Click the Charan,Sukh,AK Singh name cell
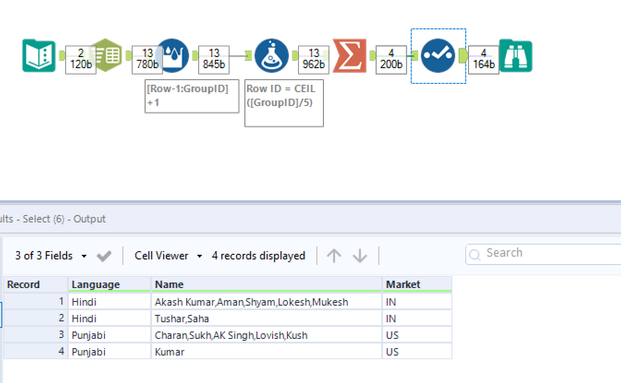This screenshot has height=383, width=621. coord(267,335)
